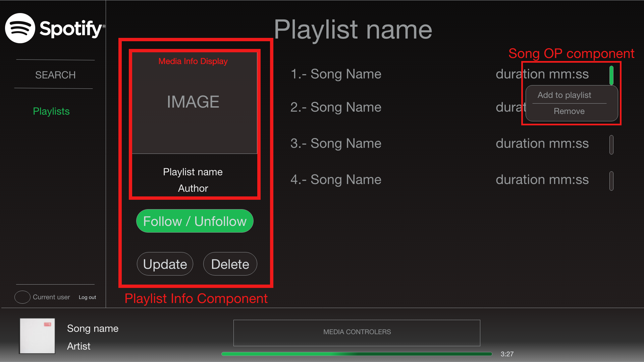644x362 pixels.
Task: Open the song 3 options handle
Action: click(611, 144)
